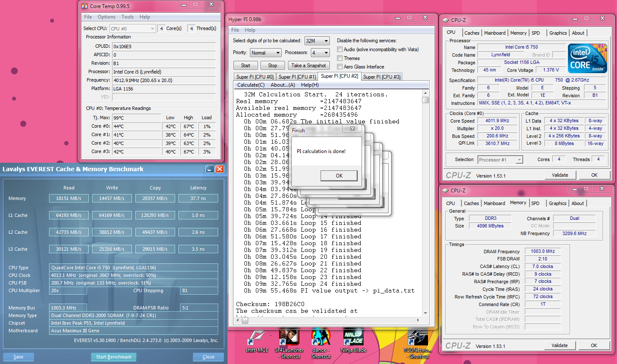Image resolution: width=617 pixels, height=364 pixels.
Task: Switch to the Super PI [CPU #1] tab
Action: (297, 77)
